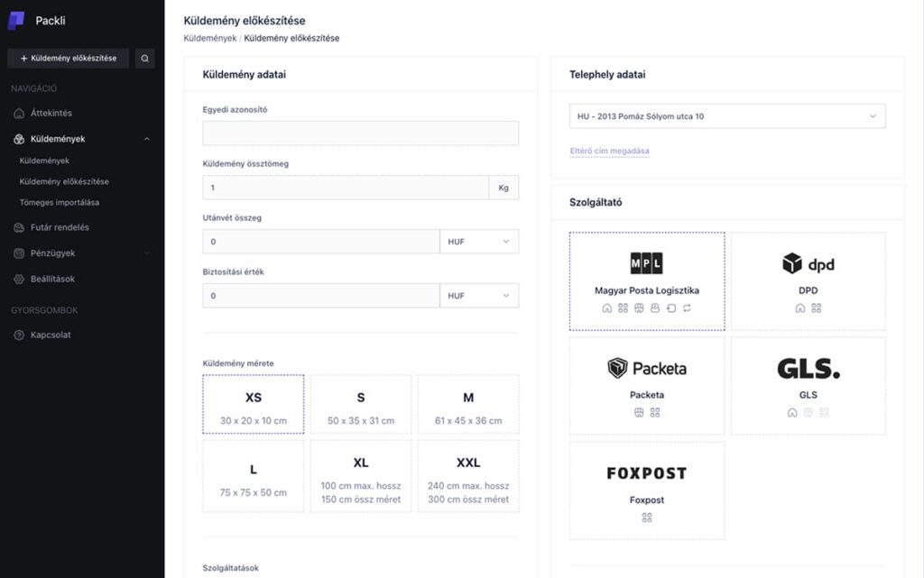
Task: Click the Küldemények package icon
Action: click(x=19, y=140)
